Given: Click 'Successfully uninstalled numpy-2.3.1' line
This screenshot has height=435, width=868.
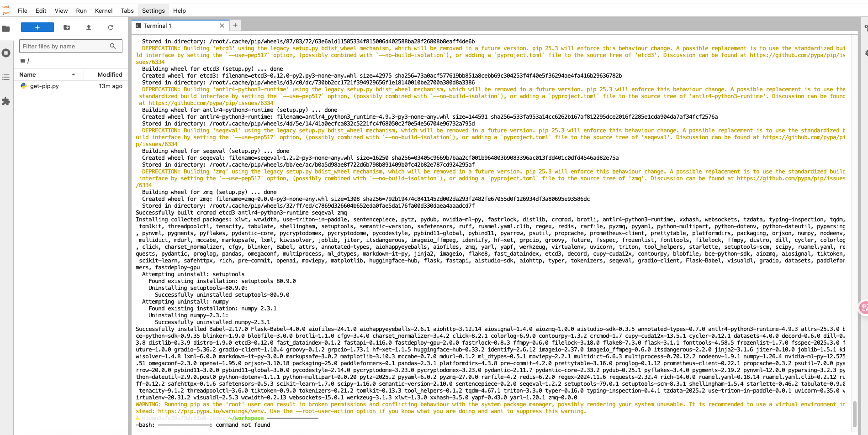Looking at the screenshot, I should 212,322.
